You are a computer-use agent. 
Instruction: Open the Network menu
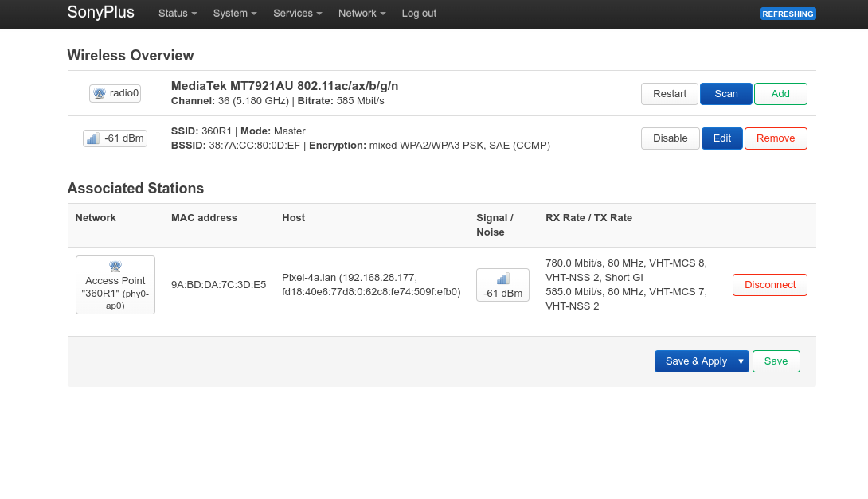coord(362,14)
